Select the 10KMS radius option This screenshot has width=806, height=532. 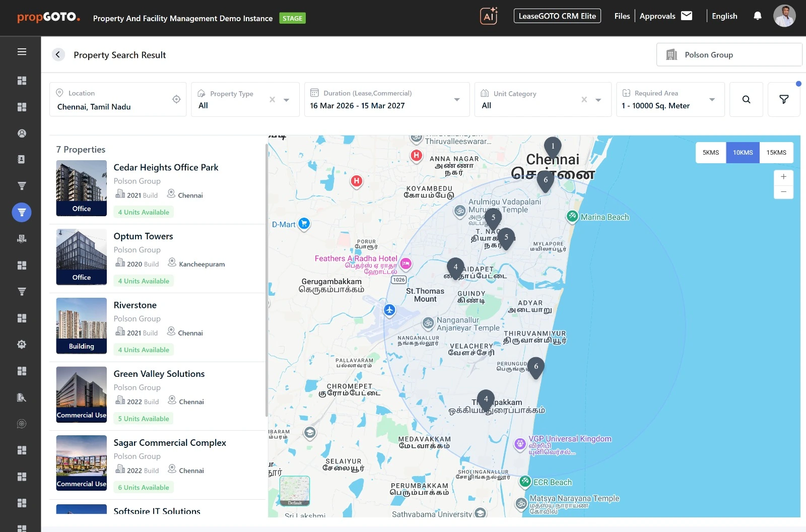click(x=743, y=153)
